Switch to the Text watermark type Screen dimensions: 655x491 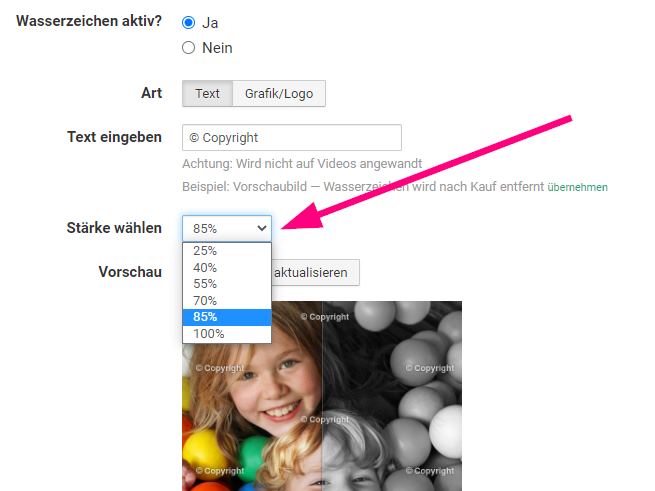[207, 94]
